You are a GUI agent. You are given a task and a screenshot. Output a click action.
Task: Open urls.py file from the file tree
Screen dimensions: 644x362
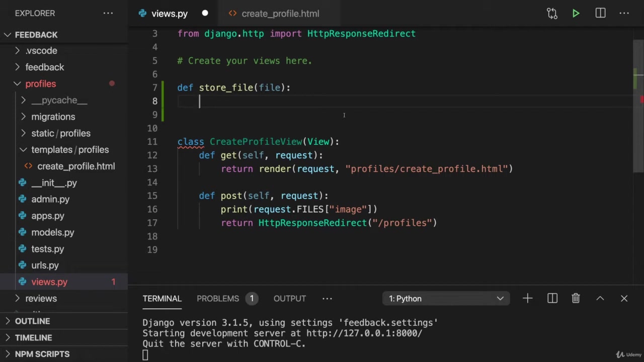coord(45,265)
